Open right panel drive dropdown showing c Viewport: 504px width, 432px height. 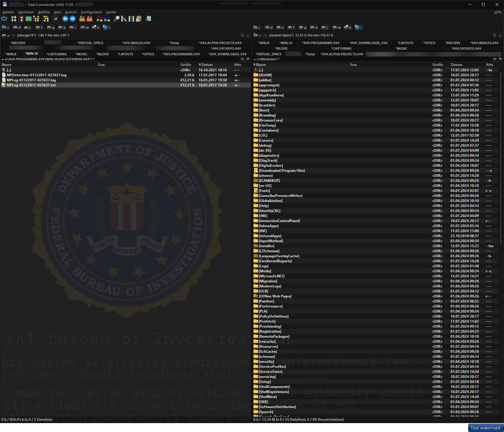pyautogui.click(x=260, y=35)
